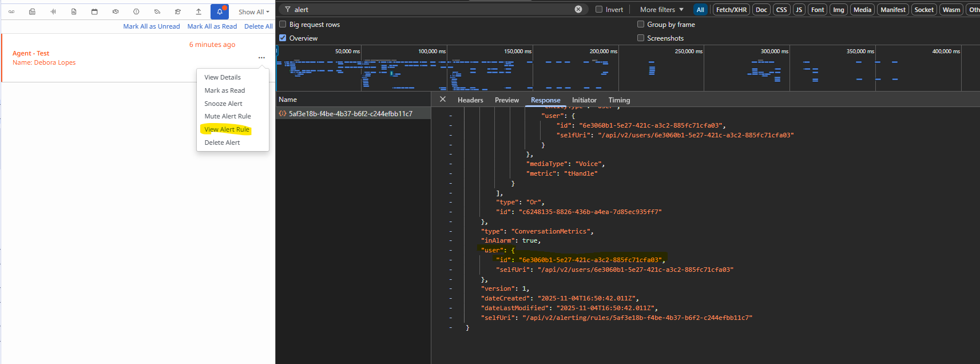Filter requests by Fetch/XHR type

731,10
